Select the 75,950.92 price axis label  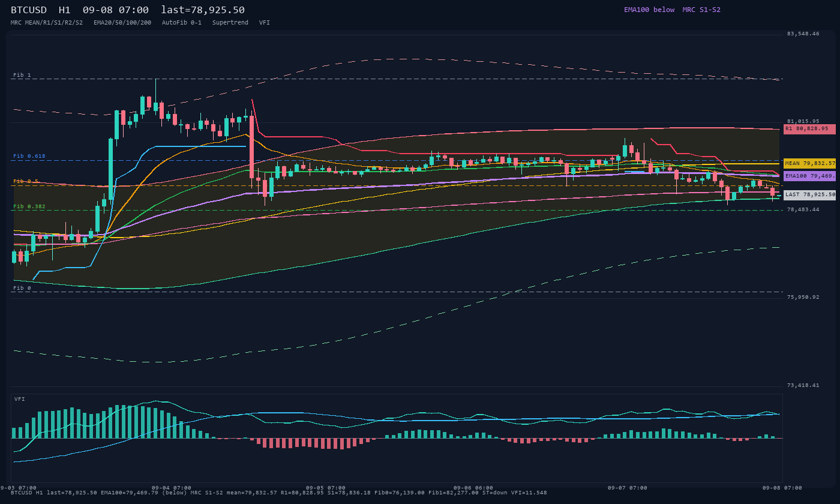tap(803, 297)
